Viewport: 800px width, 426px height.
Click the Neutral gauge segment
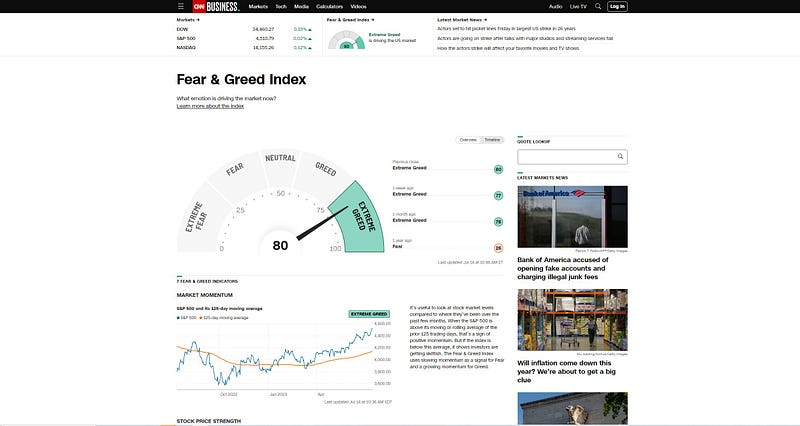pyautogui.click(x=280, y=167)
